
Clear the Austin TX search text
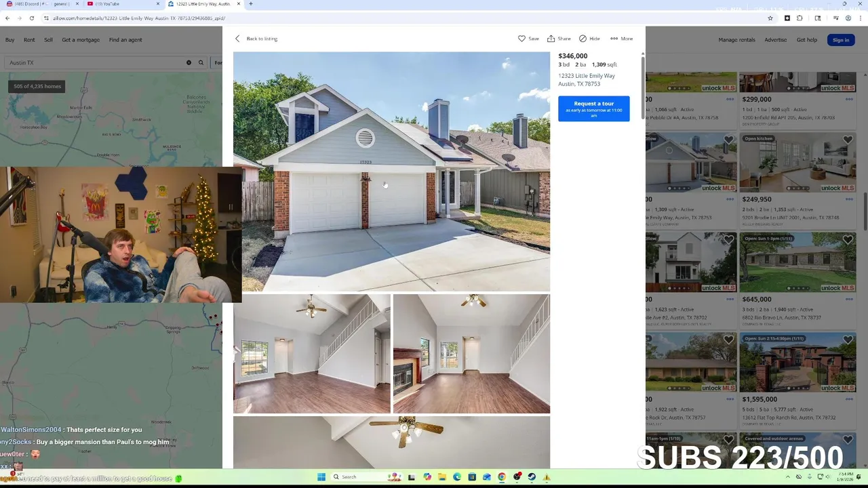(189, 62)
